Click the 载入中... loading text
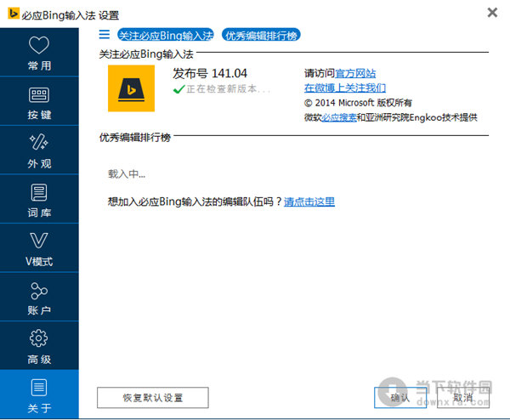Viewport: 510px width, 420px height. [127, 174]
